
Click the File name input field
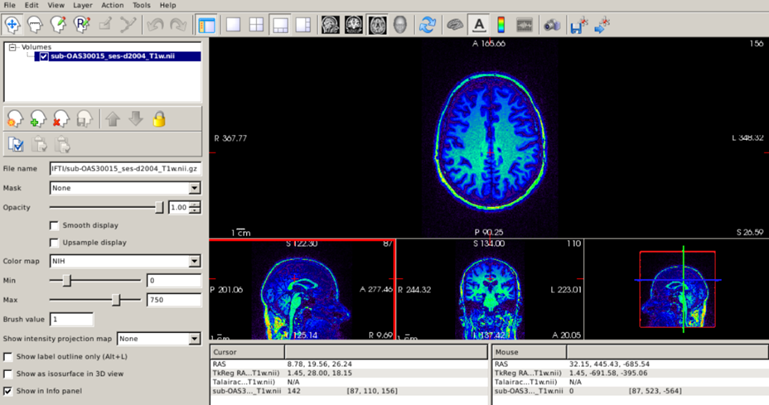click(125, 169)
